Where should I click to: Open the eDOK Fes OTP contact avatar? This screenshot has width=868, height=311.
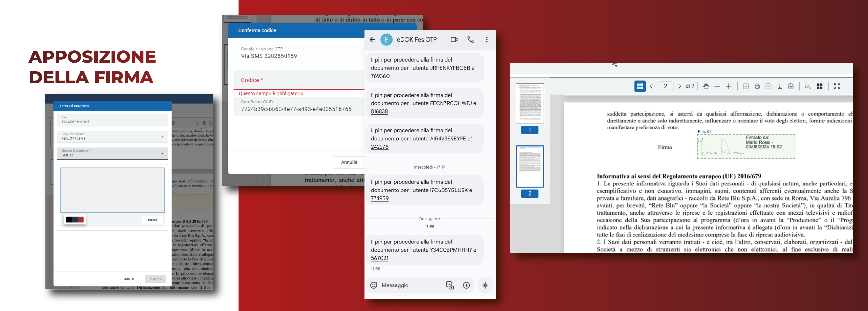(386, 40)
